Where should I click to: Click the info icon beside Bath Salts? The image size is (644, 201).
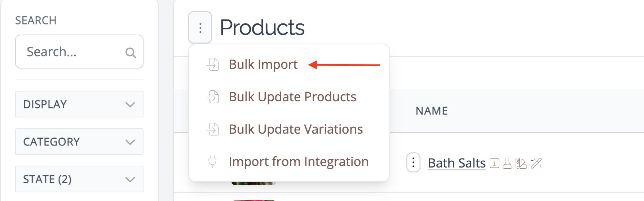494,163
